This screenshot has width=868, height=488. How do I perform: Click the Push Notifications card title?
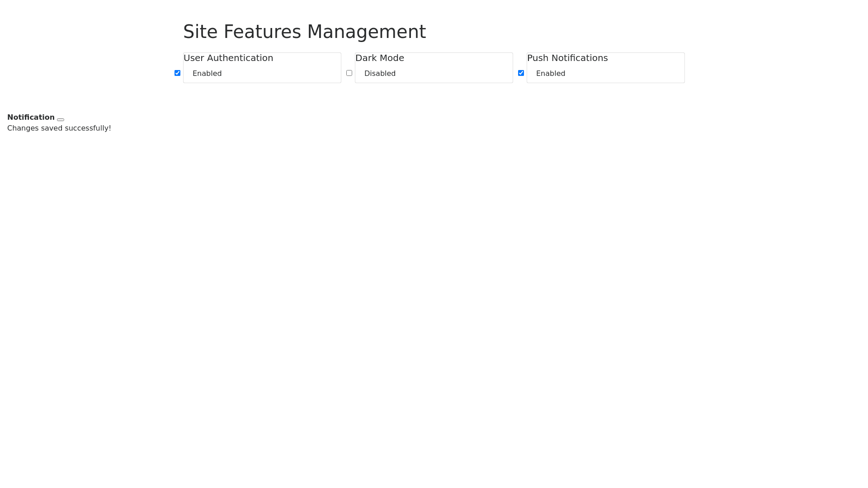pyautogui.click(x=567, y=58)
